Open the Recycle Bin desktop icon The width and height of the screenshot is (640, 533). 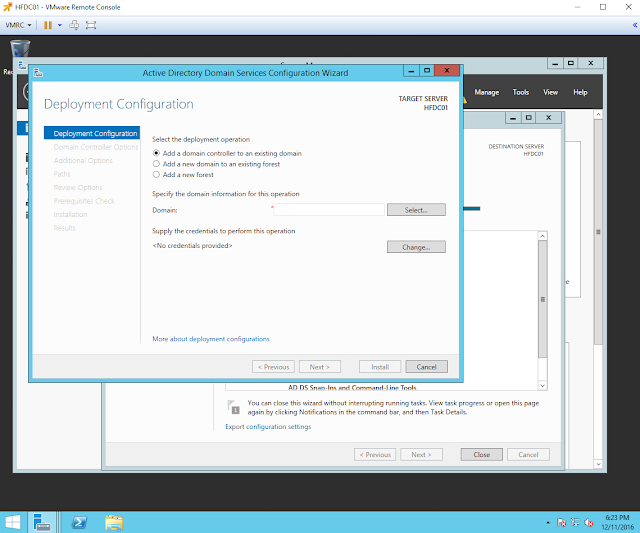pos(19,49)
